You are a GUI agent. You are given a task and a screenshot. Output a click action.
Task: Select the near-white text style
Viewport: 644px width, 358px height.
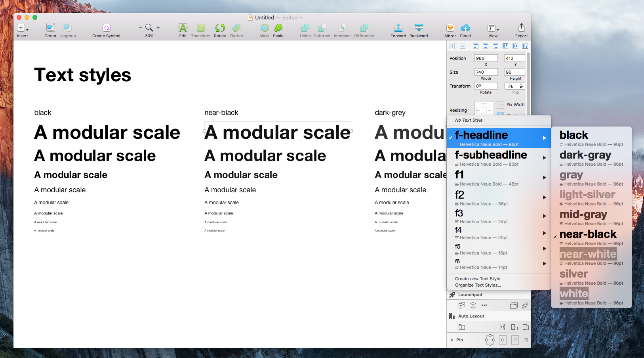(591, 257)
